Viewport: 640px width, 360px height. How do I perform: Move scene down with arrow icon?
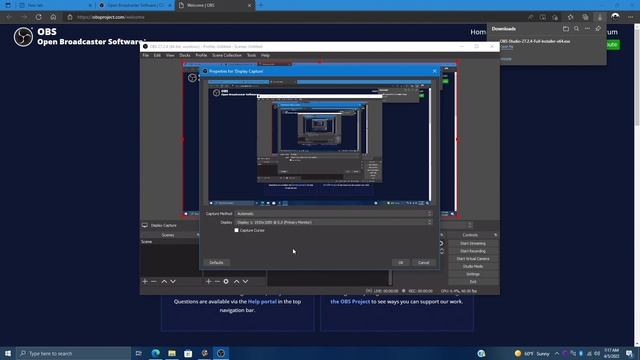click(x=173, y=282)
